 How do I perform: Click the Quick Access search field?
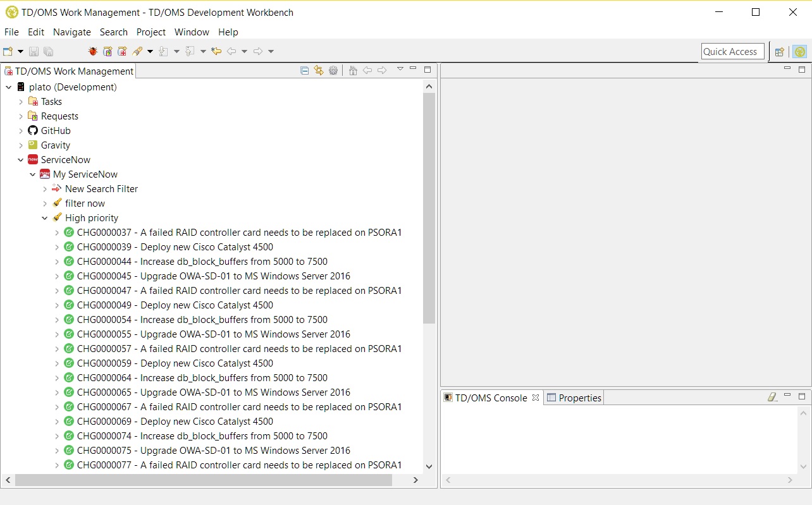pyautogui.click(x=732, y=52)
